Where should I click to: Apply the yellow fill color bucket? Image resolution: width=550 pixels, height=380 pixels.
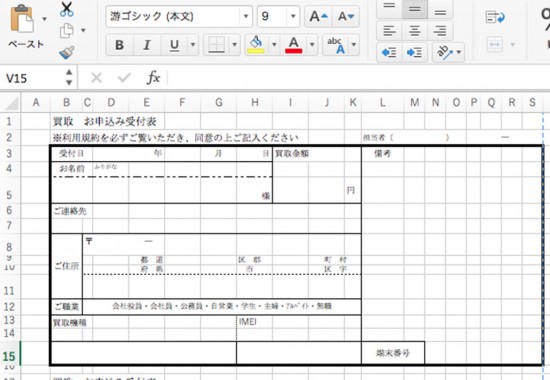[x=256, y=45]
